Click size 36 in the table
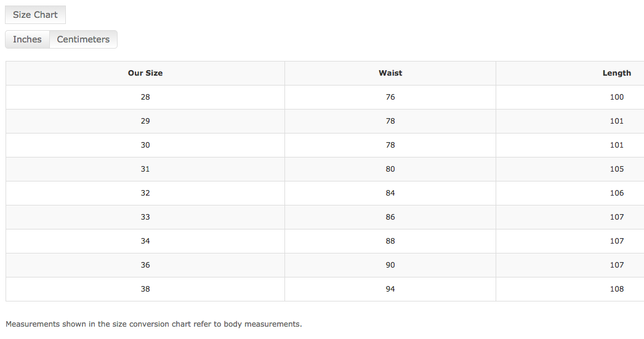Screen dimensions: 644x339 [x=145, y=265]
